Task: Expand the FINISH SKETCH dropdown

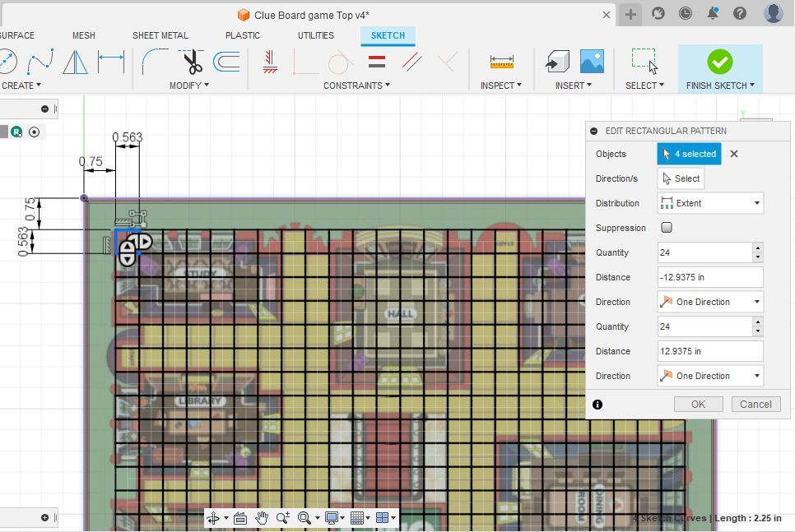Action: tap(720, 86)
